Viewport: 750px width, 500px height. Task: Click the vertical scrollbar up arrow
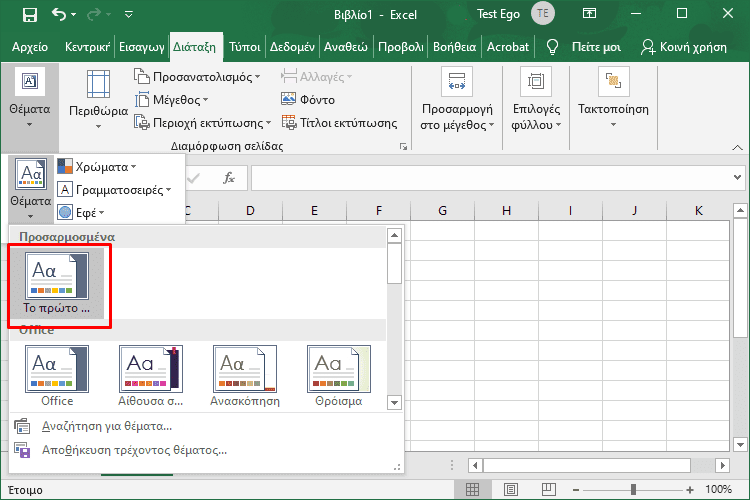pyautogui.click(x=740, y=210)
